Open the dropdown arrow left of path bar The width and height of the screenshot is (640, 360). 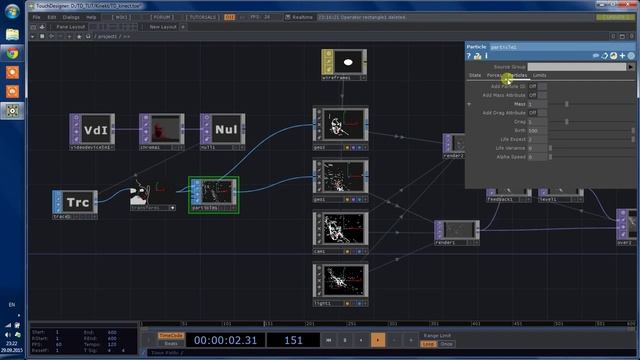coord(32,36)
